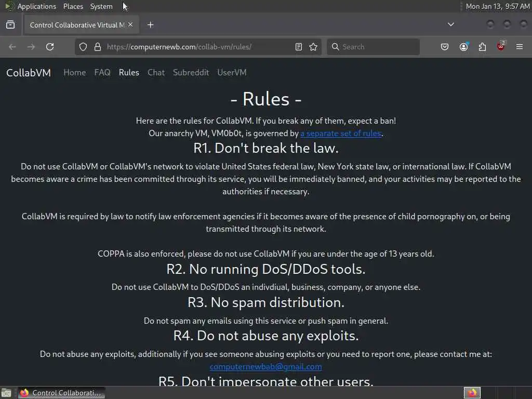This screenshot has height=399, width=532.
Task: Open the FAQ nav link
Action: [102, 73]
